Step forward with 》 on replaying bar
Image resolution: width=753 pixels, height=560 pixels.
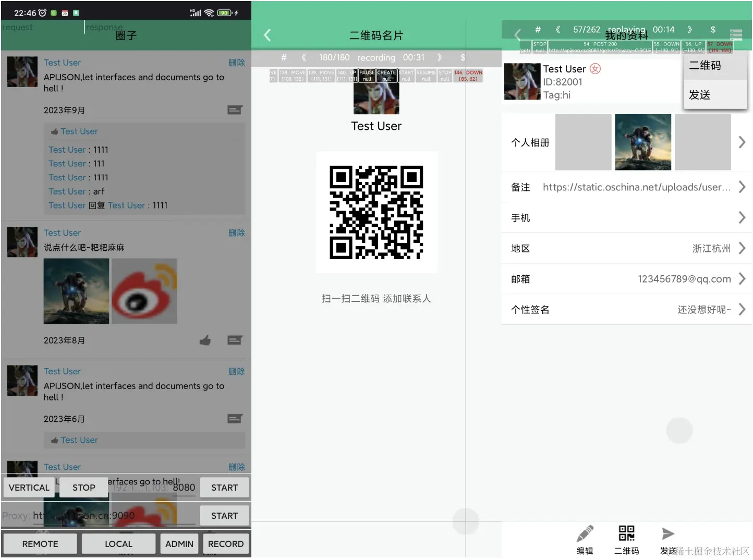(690, 30)
